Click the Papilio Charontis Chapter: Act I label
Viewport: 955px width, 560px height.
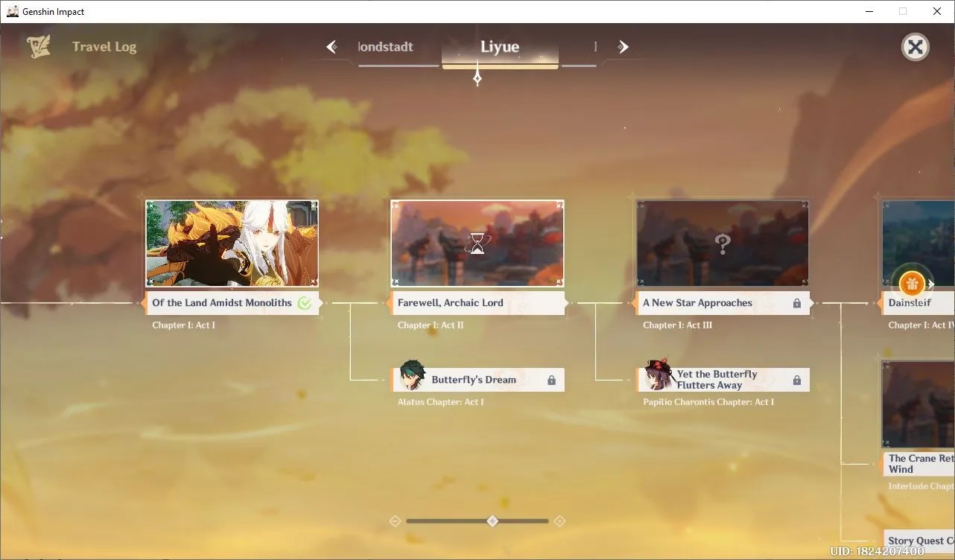(708, 402)
